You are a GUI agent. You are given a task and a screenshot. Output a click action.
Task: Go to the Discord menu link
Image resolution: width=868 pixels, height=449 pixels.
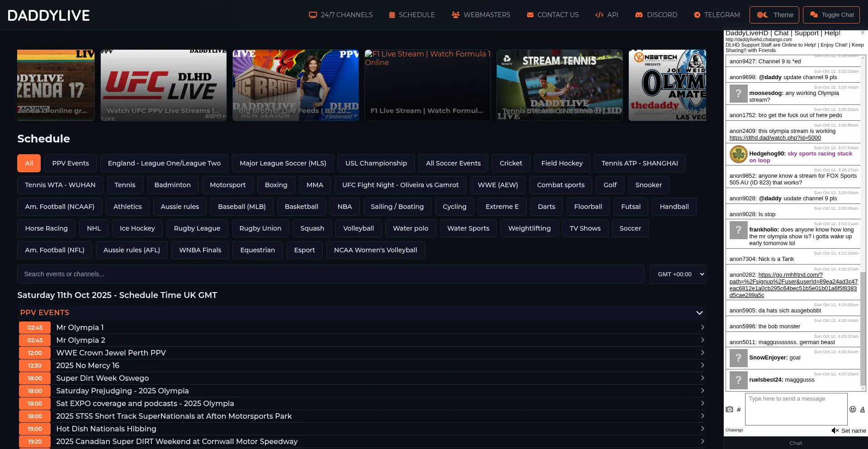(656, 15)
